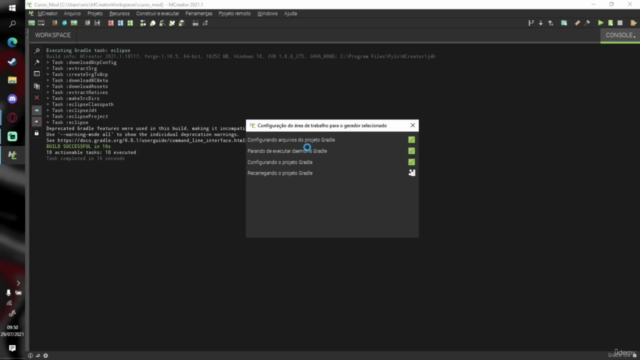
Task: Click the blue globe toolbar icon
Action: click(64, 23)
